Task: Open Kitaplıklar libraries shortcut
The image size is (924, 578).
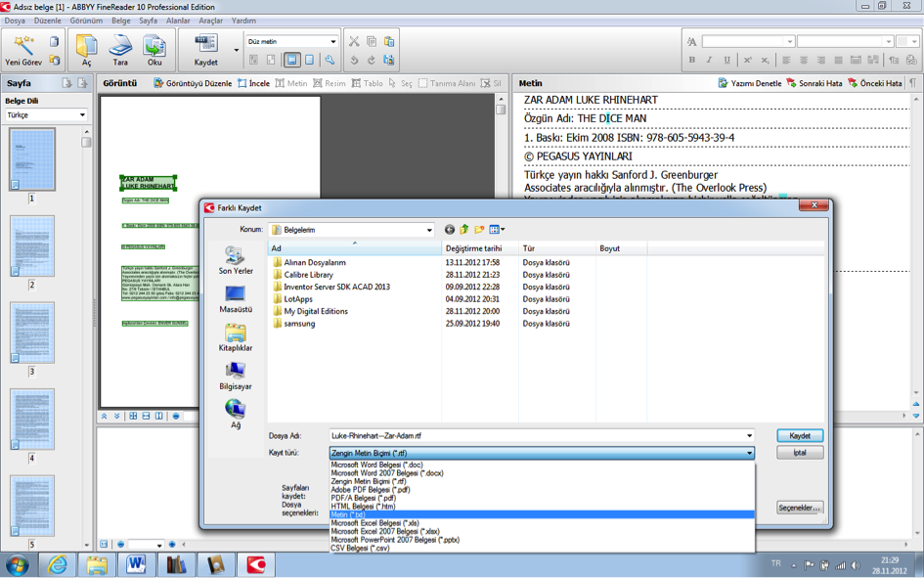Action: (x=235, y=337)
